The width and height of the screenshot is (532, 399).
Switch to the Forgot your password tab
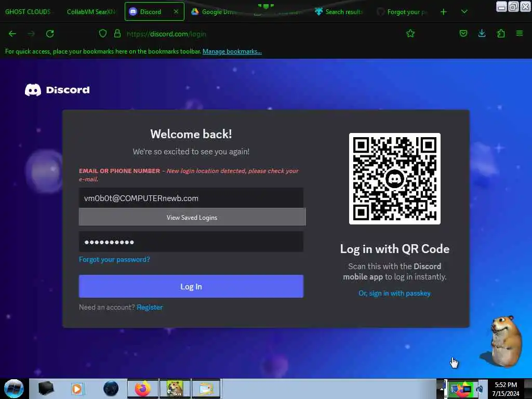point(403,11)
